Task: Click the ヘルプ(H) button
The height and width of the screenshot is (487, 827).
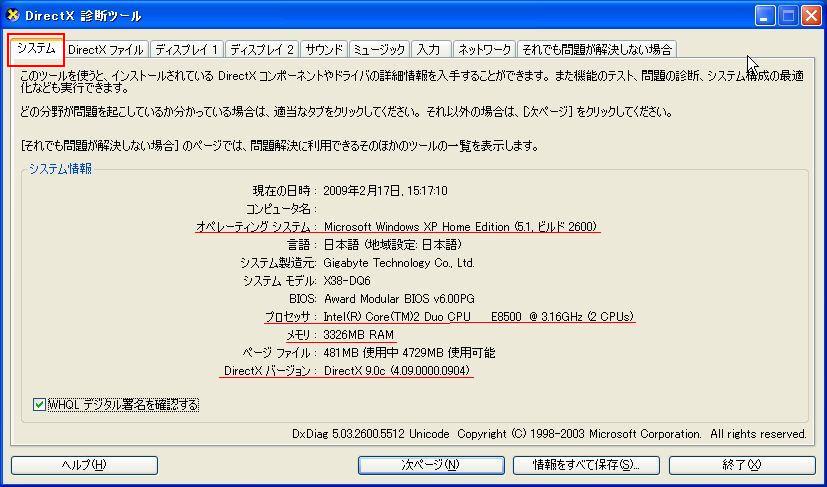Action: point(84,465)
